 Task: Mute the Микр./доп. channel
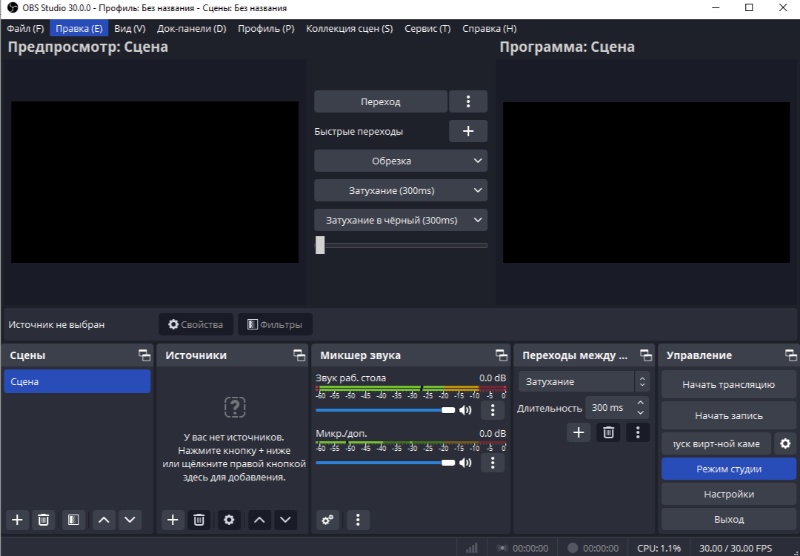pyautogui.click(x=465, y=463)
